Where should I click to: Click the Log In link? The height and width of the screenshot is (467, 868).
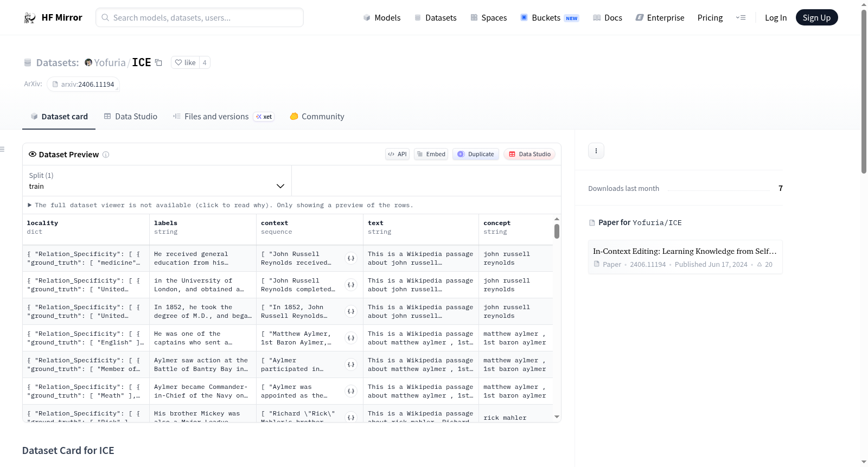point(776,18)
